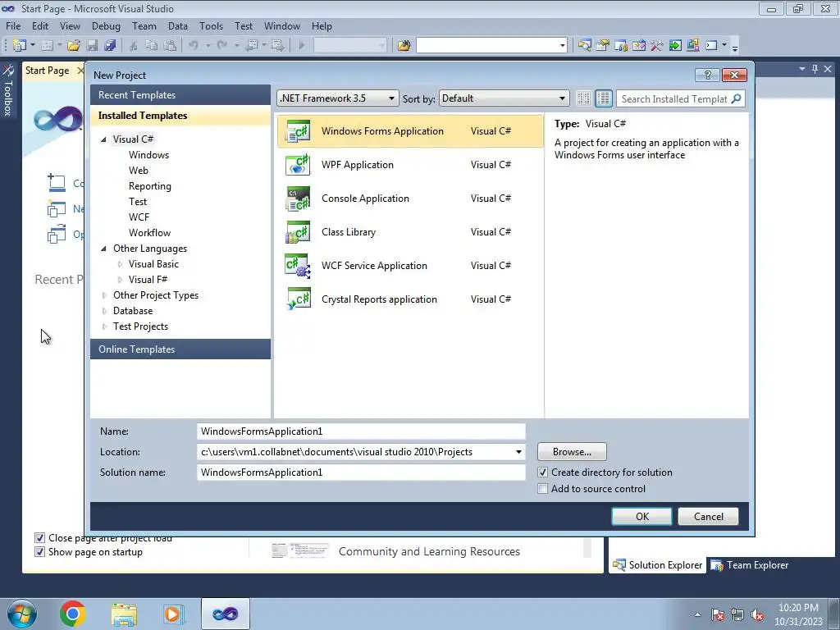Click the New Project dialog help button
840x630 pixels.
coord(707,75)
